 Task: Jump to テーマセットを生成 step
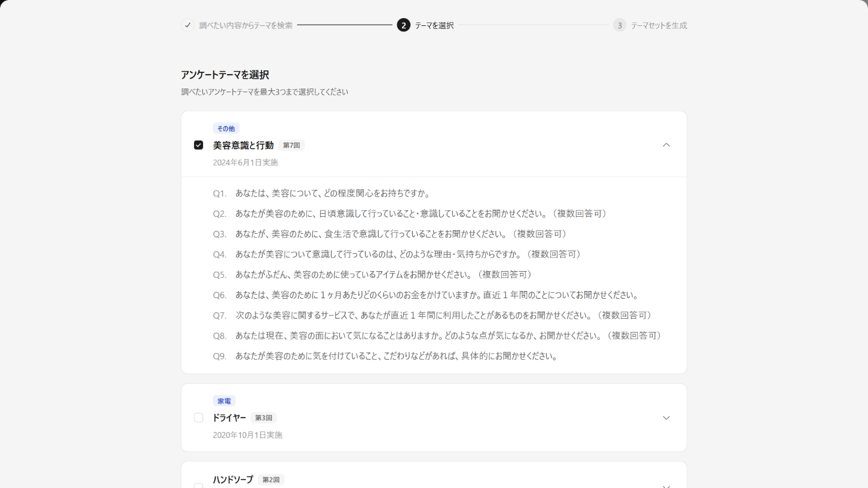click(659, 25)
